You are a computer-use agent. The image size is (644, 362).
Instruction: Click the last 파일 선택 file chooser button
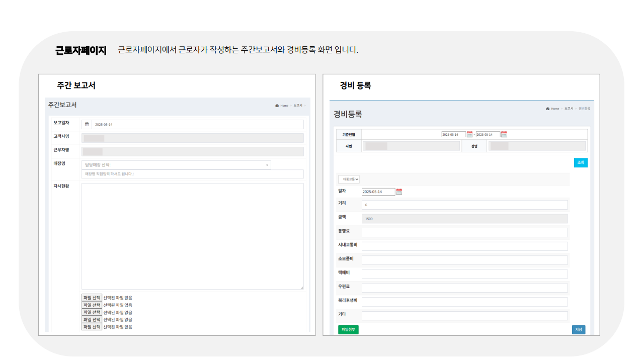coord(92,326)
